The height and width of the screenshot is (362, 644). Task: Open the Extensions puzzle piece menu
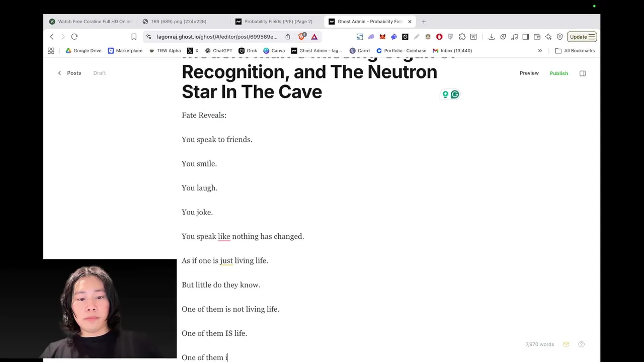point(462,37)
